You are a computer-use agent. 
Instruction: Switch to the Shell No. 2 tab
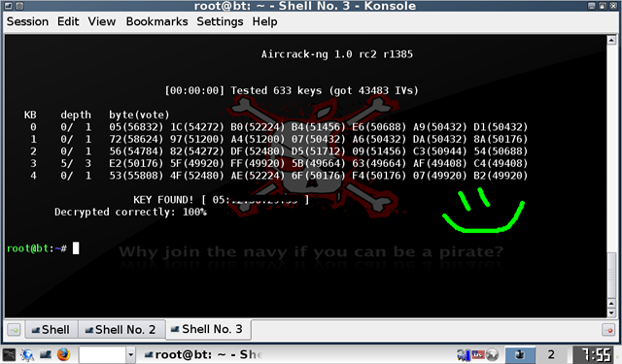click(121, 329)
